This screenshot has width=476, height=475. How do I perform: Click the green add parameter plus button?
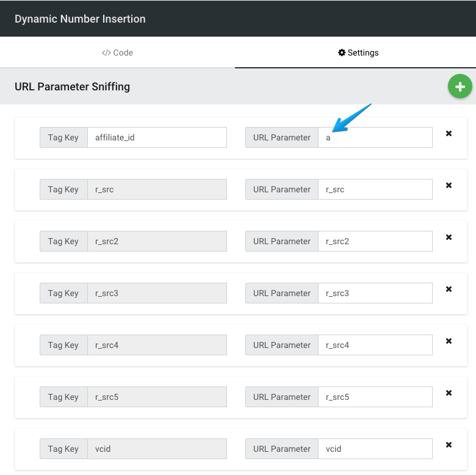click(460, 87)
